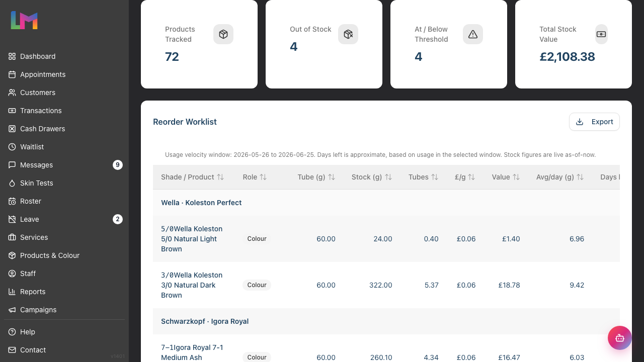Image resolution: width=644 pixels, height=362 pixels.
Task: Open the Reports section
Action: tap(64, 292)
